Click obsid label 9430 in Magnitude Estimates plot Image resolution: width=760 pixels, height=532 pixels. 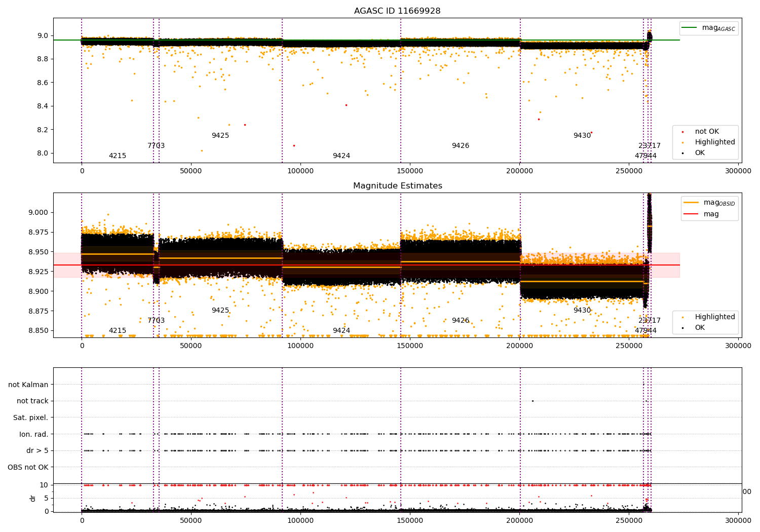[582, 311]
